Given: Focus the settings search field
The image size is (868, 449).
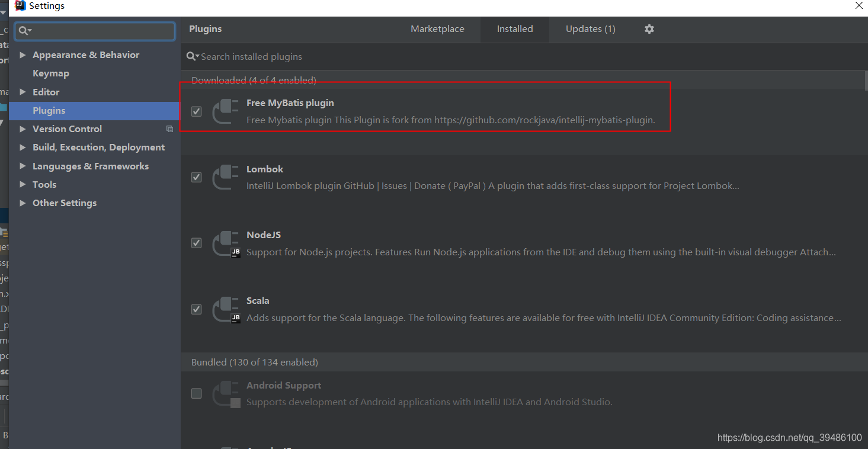Looking at the screenshot, I should point(95,31).
